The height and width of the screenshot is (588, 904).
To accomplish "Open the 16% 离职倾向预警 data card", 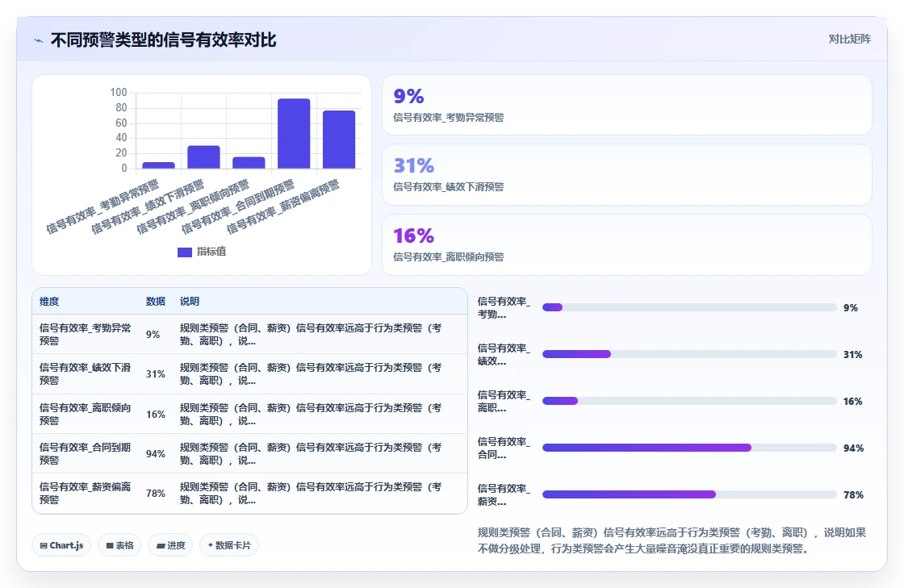I will coord(626,244).
